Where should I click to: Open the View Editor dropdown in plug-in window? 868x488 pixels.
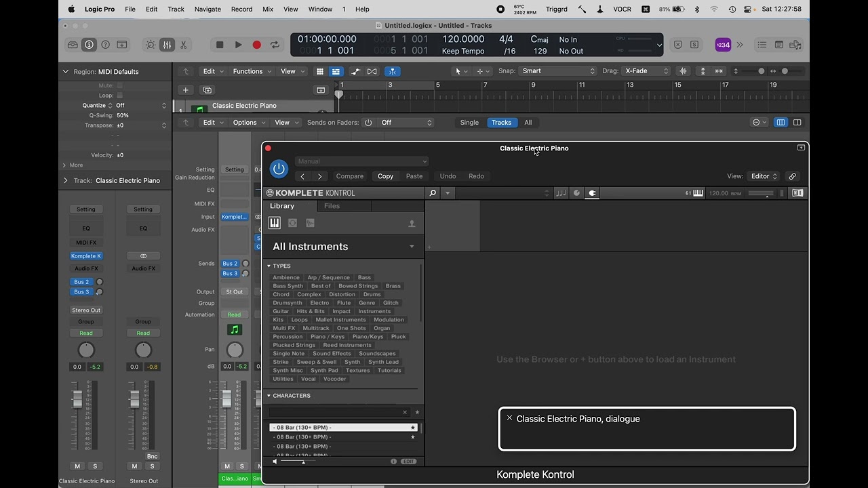tap(764, 176)
